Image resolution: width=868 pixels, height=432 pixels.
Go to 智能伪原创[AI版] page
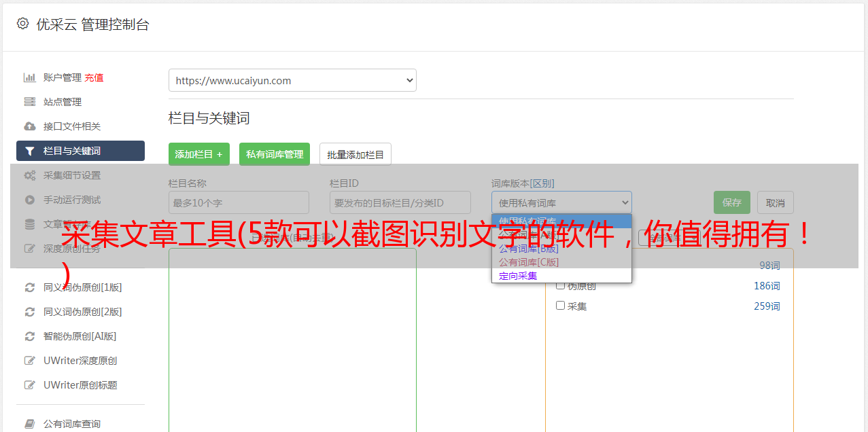pyautogui.click(x=80, y=336)
